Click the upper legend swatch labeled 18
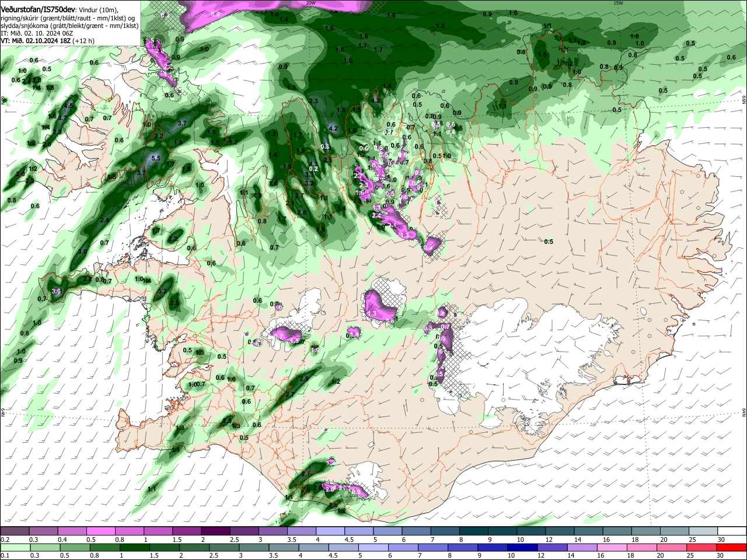This screenshot has width=747, height=560. click(x=646, y=531)
